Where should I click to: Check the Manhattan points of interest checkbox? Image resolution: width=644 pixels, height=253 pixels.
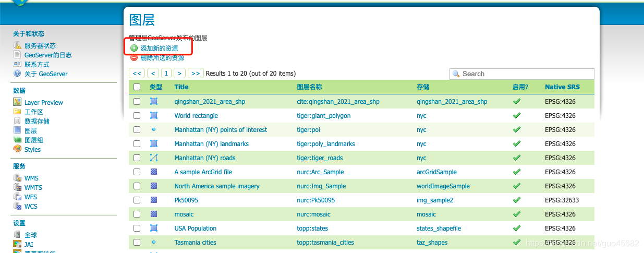[137, 129]
